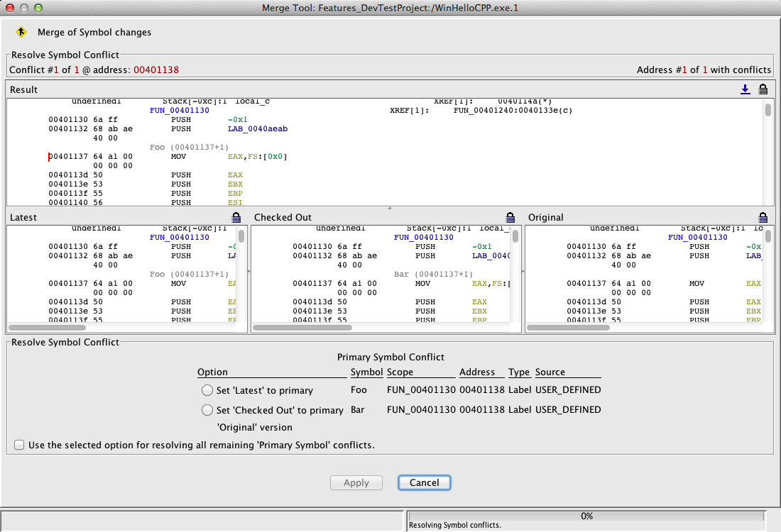This screenshot has height=532, width=781.
Task: Toggle the lock icon in Result panel
Action: (x=763, y=89)
